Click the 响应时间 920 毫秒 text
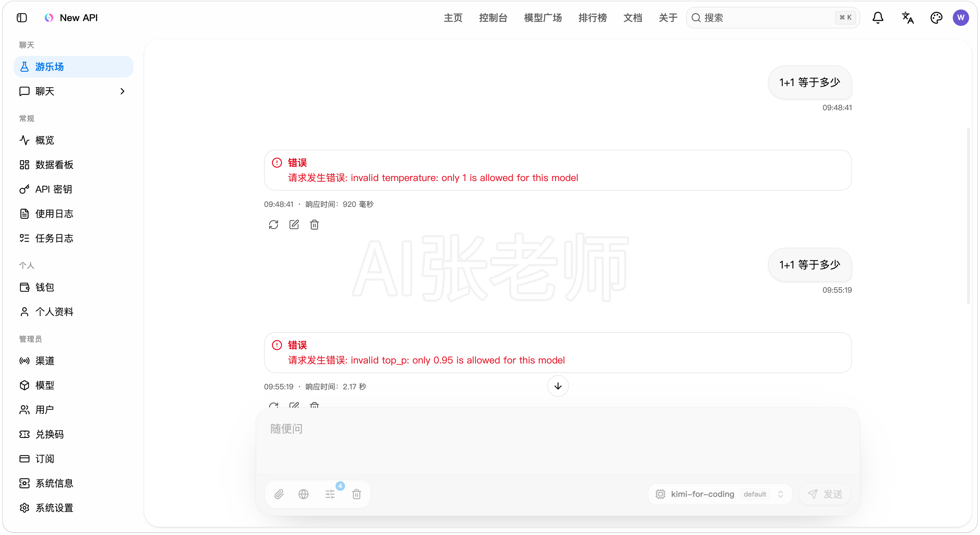The width and height of the screenshot is (980, 535). click(x=339, y=204)
